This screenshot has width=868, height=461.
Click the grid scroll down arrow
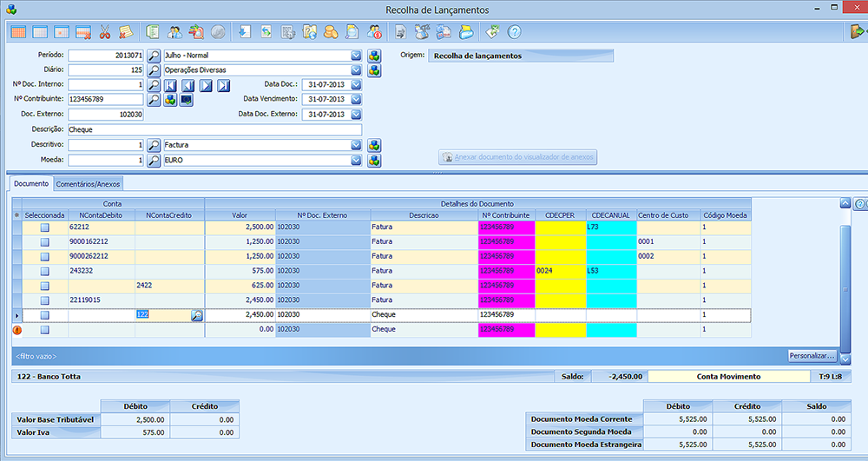845,359
